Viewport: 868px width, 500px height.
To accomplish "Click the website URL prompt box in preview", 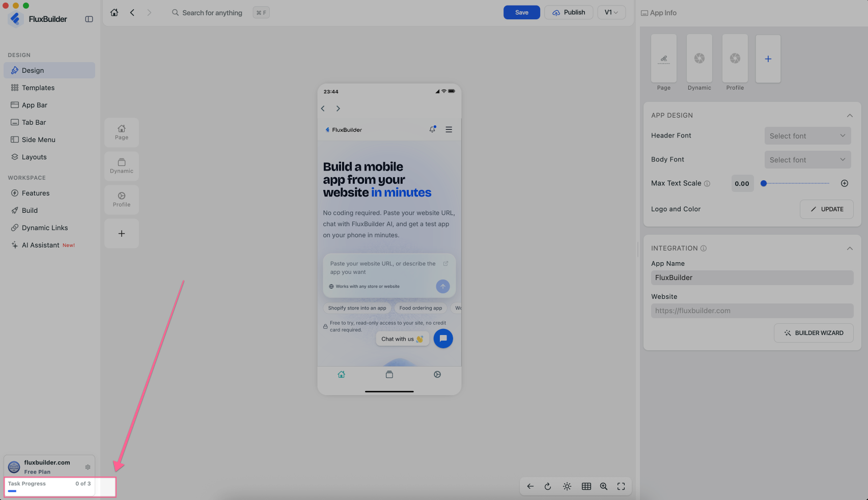I will click(389, 275).
